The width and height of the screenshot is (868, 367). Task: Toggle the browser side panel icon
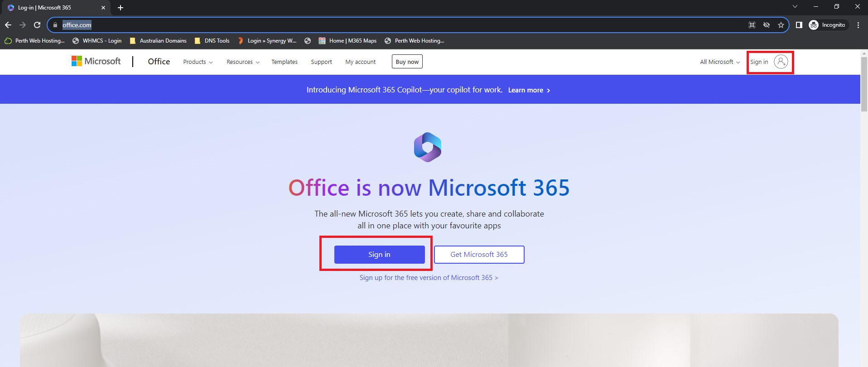pyautogui.click(x=799, y=25)
